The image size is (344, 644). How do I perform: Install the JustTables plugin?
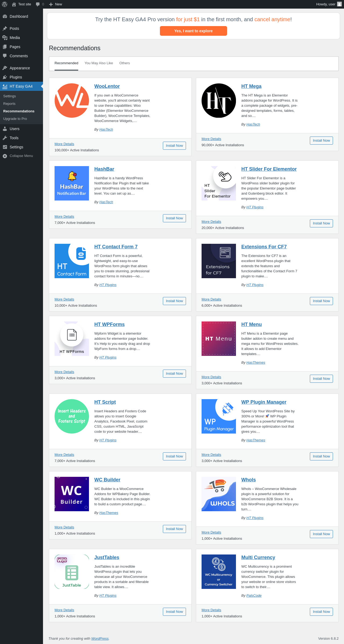[174, 612]
